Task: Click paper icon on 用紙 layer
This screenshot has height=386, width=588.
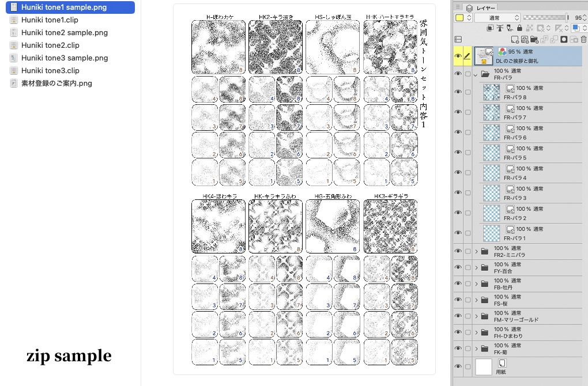Action: (x=502, y=363)
